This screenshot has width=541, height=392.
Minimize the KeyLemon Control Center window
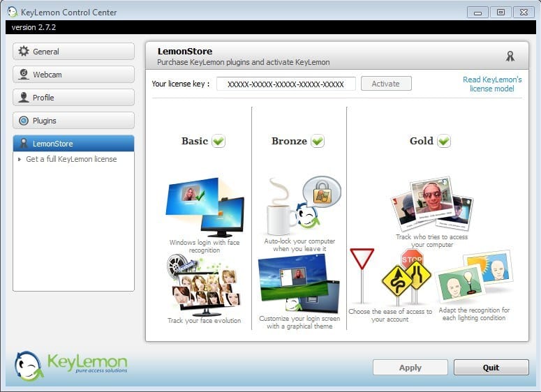pos(477,13)
